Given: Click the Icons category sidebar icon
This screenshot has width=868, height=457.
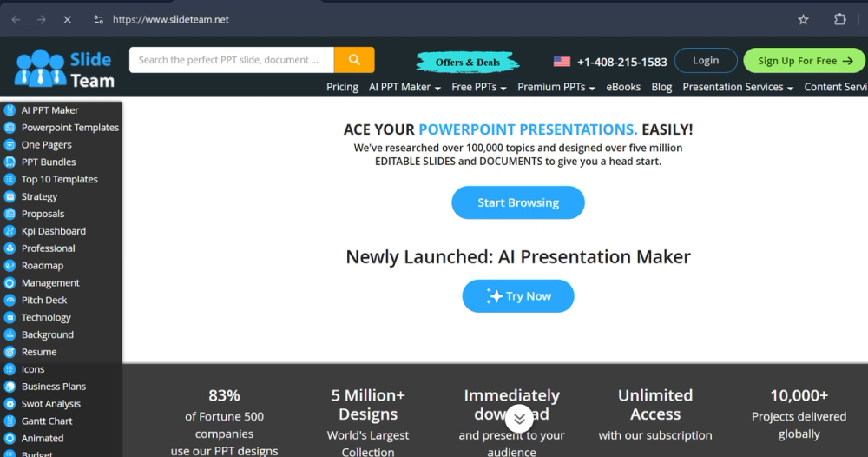Looking at the screenshot, I should 10,369.
